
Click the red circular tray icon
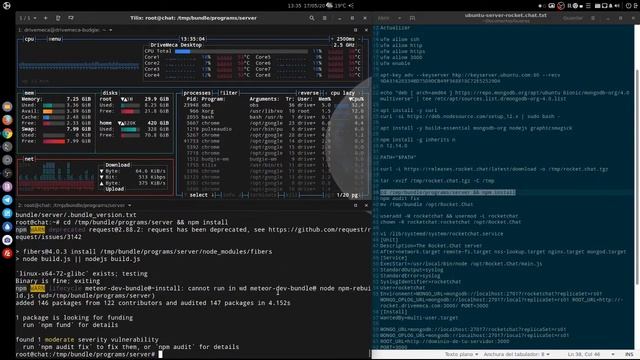point(561,6)
